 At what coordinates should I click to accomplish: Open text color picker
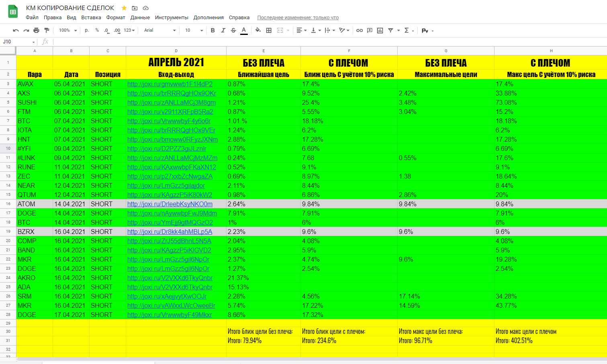click(x=244, y=31)
